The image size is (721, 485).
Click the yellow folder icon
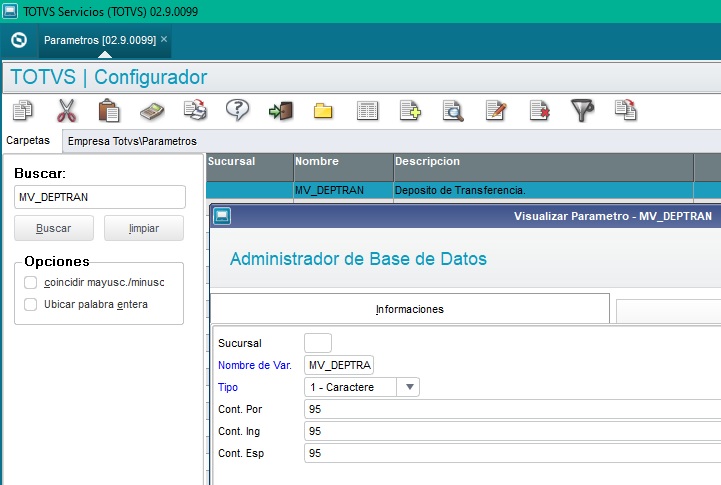(323, 111)
